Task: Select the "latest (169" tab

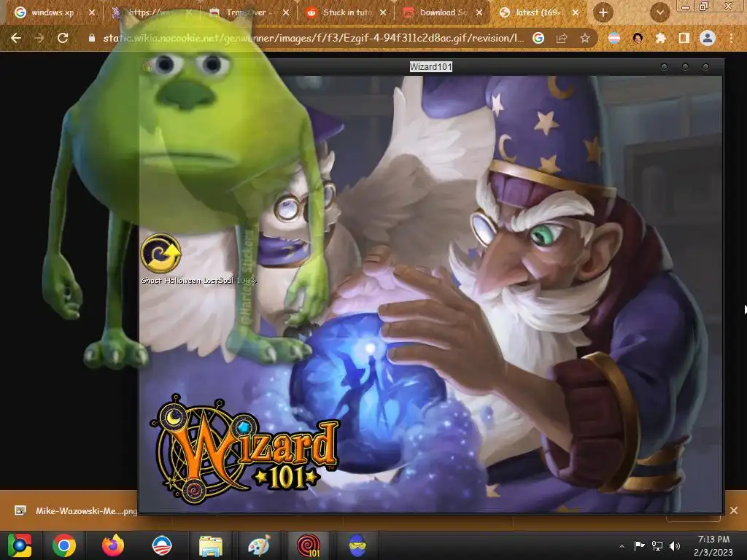Action: pyautogui.click(x=538, y=12)
